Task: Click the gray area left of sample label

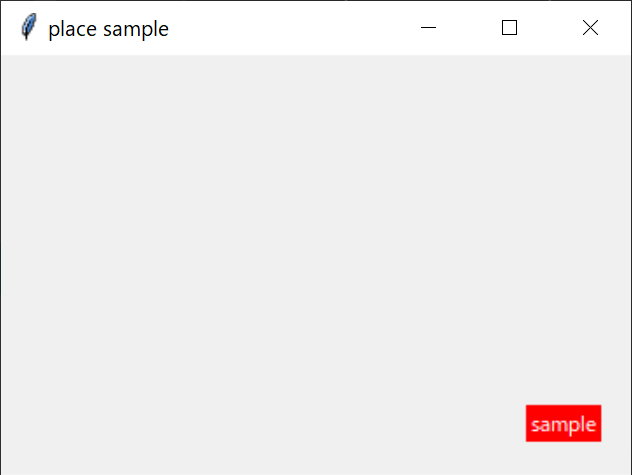Action: tap(490, 423)
